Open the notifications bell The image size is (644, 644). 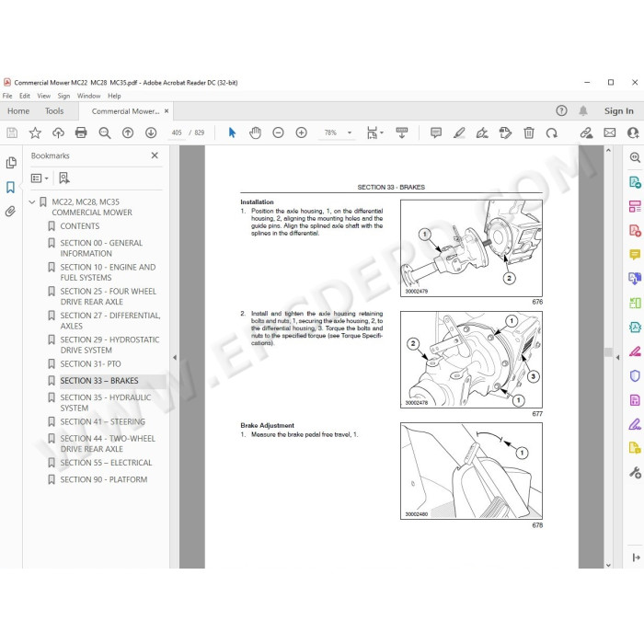coord(583,110)
